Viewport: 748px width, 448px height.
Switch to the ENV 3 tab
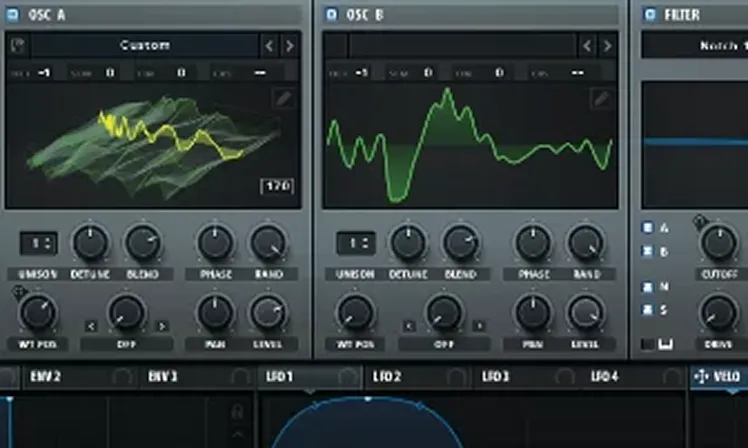(163, 377)
